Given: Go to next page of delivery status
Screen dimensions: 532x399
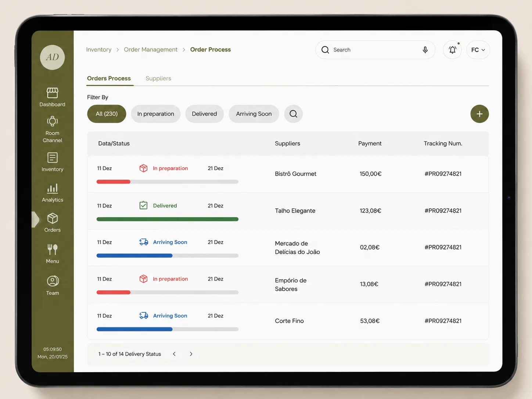Looking at the screenshot, I should click(191, 354).
